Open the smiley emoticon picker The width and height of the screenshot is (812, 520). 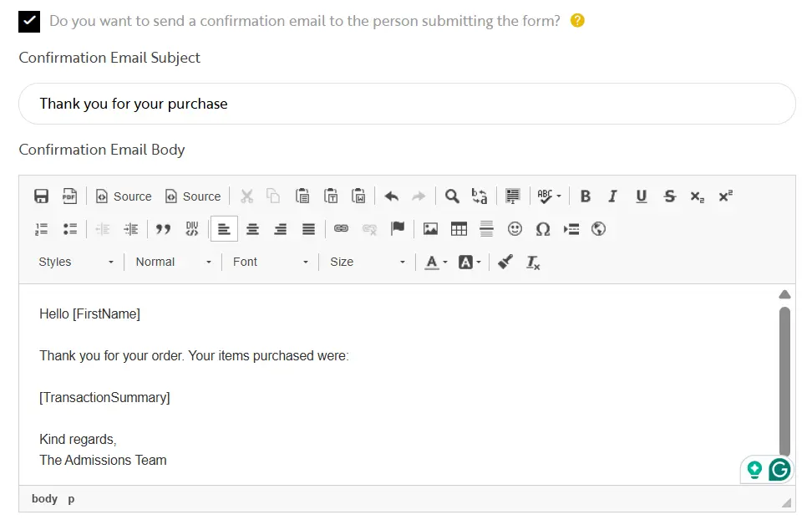pos(515,229)
